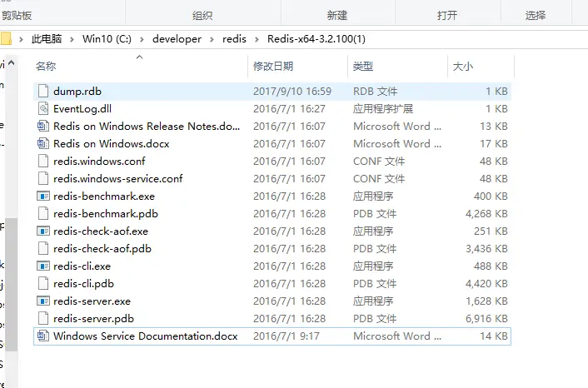
Task: Click the 组织 ribbon group label
Action: pos(202,15)
